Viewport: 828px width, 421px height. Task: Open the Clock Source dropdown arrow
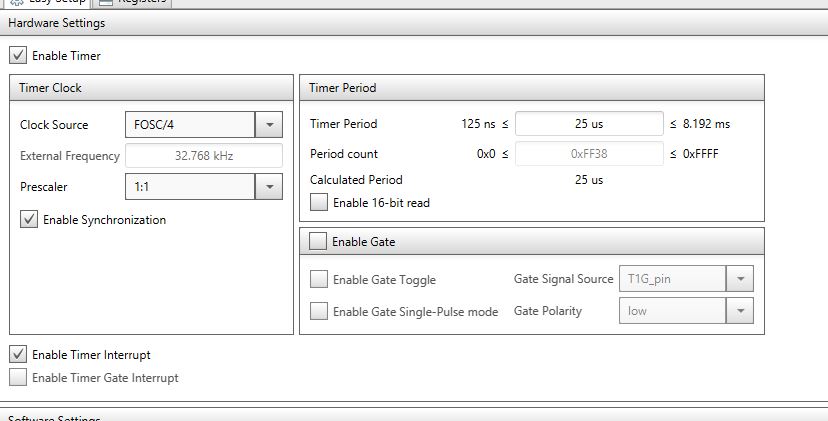pyautogui.click(x=269, y=125)
